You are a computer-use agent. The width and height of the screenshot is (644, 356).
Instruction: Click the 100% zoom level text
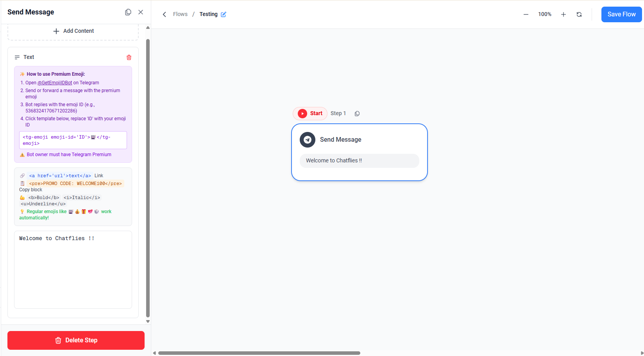pyautogui.click(x=545, y=14)
